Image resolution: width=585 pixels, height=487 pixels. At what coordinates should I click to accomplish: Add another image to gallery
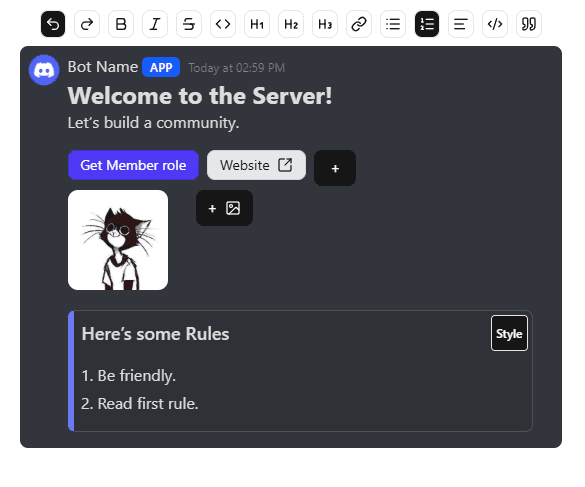point(224,208)
